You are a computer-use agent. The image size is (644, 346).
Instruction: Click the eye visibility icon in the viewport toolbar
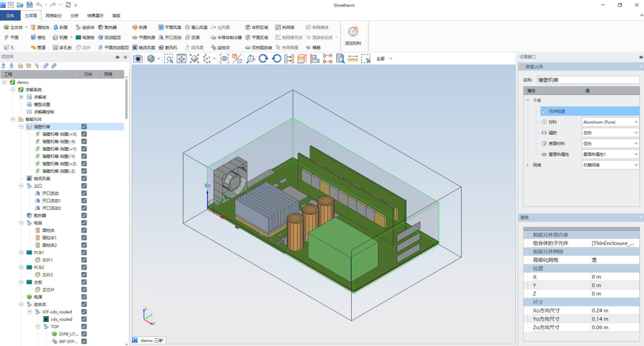pos(224,58)
